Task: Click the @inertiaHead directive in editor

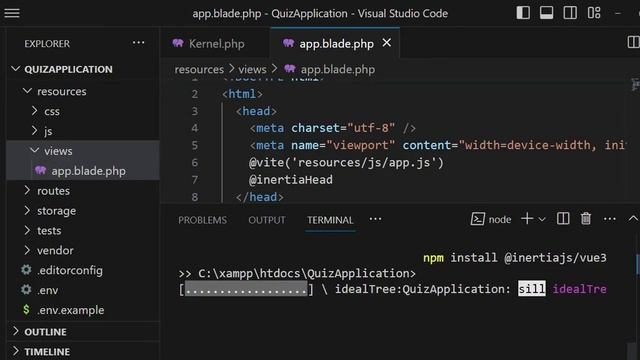Action: [291, 180]
